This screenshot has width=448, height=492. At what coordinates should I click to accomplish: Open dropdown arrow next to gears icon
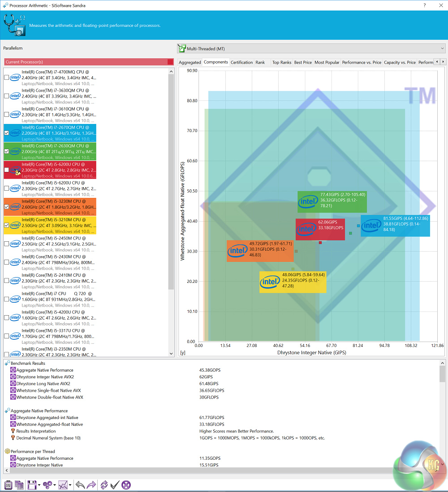coord(54,485)
